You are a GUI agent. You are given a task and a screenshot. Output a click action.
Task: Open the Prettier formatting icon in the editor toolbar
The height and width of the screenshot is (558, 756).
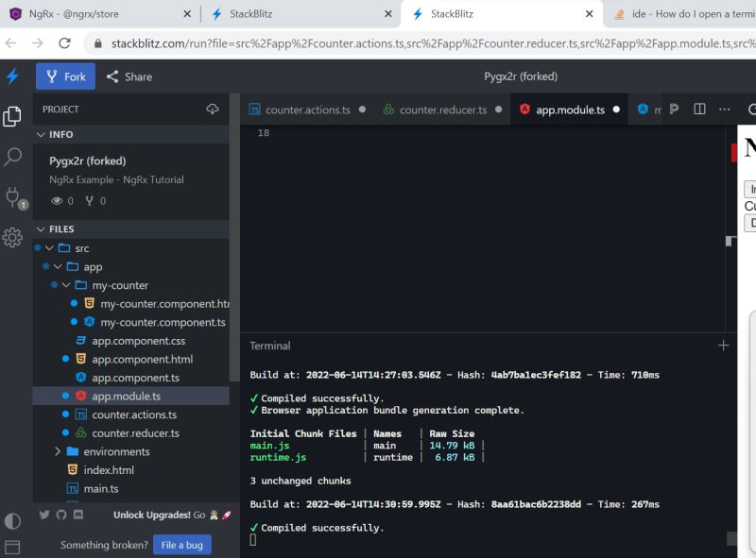[x=674, y=109]
